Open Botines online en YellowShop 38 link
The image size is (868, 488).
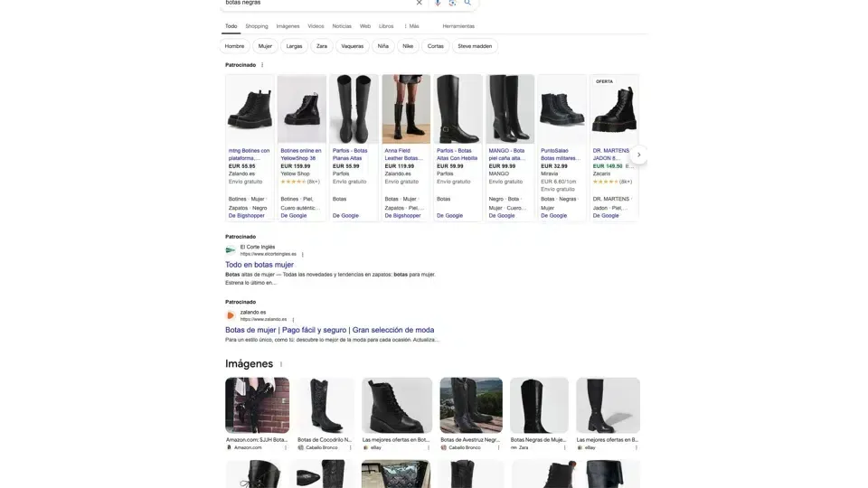tap(301, 155)
